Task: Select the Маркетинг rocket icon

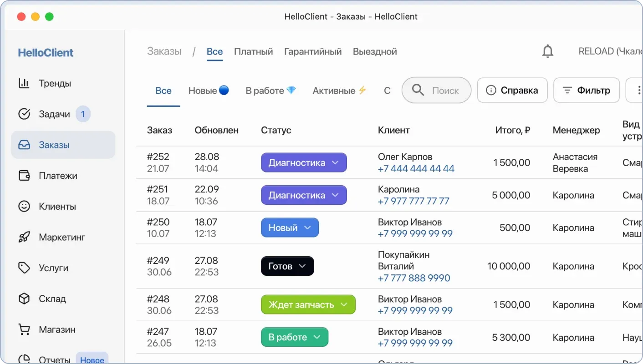Action: (25, 237)
